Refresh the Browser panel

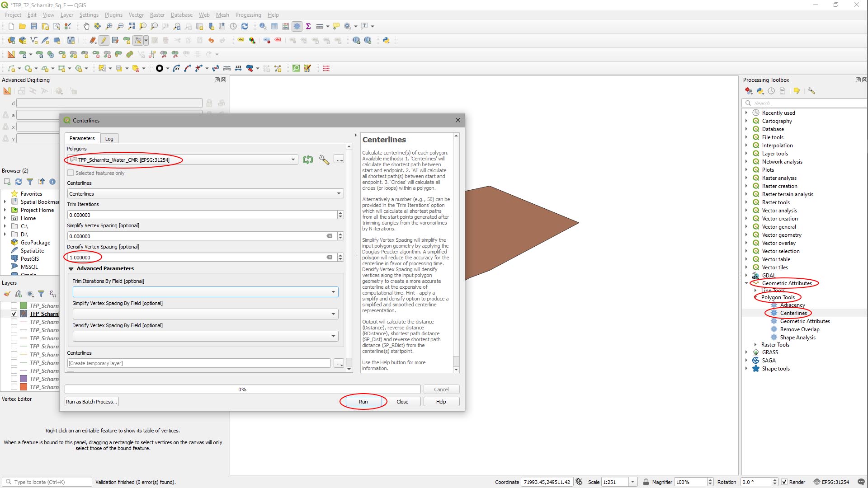(x=19, y=182)
